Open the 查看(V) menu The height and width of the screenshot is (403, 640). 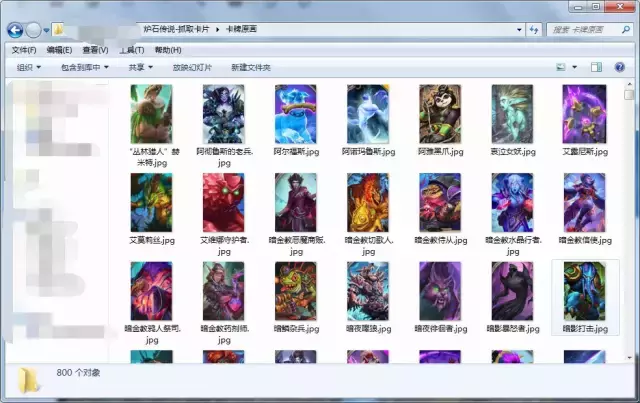click(x=95, y=50)
